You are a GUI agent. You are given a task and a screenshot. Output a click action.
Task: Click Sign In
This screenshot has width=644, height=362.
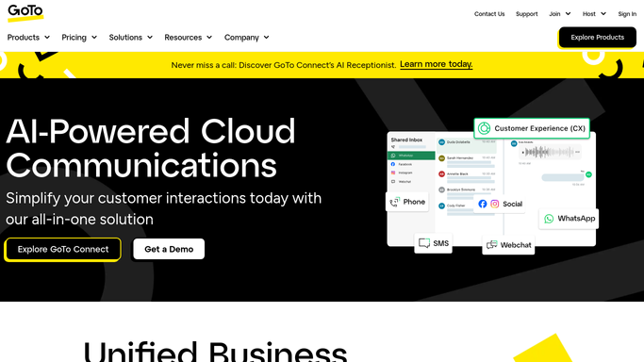point(627,13)
